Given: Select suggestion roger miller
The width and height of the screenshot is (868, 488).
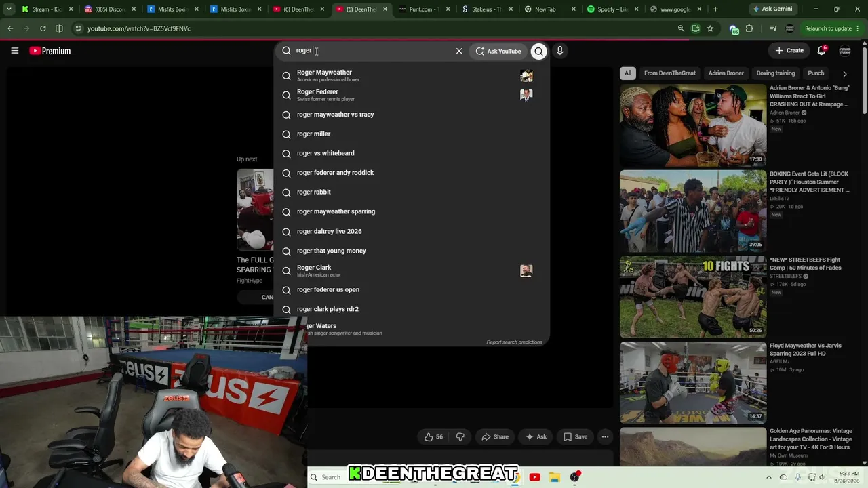Looking at the screenshot, I should tap(411, 134).
